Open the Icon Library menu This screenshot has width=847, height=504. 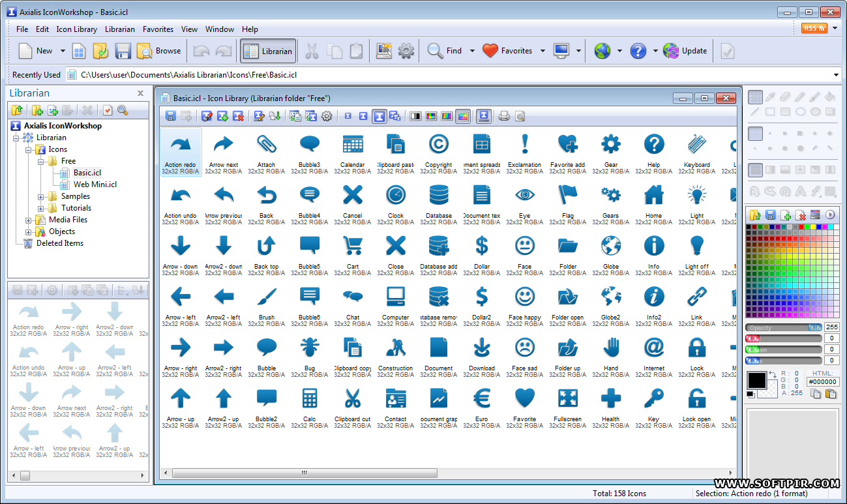(x=76, y=29)
